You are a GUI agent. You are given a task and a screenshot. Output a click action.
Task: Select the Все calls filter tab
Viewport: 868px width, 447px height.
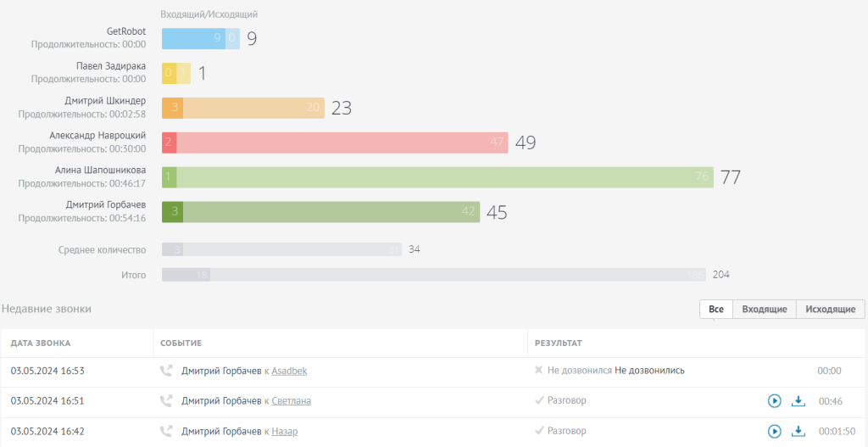click(x=715, y=309)
